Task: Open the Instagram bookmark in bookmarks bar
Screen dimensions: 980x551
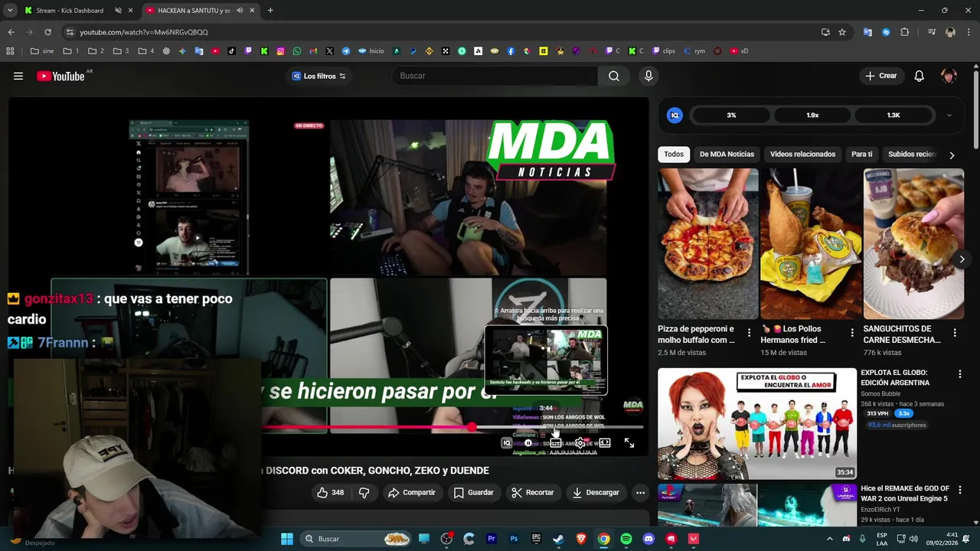Action: pos(281,51)
